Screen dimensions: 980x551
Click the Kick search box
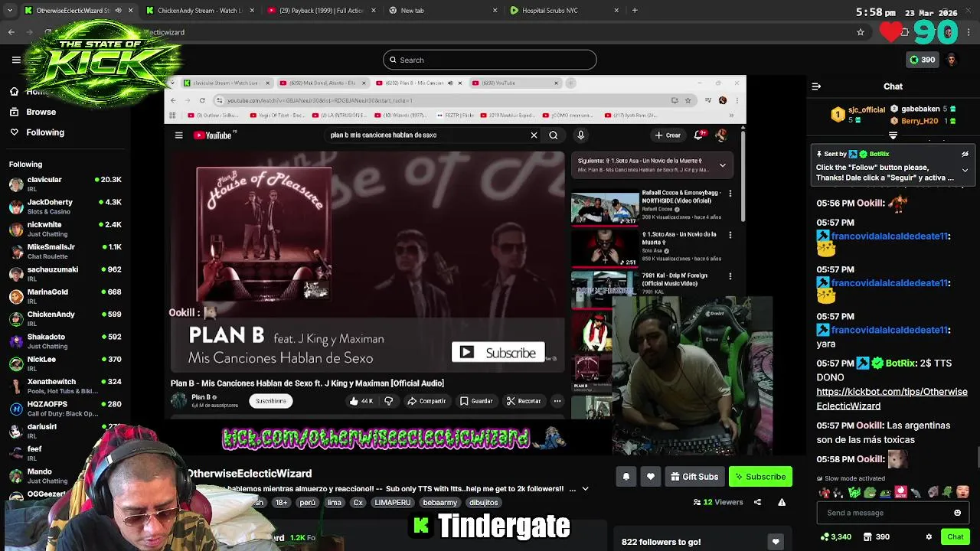click(x=490, y=60)
